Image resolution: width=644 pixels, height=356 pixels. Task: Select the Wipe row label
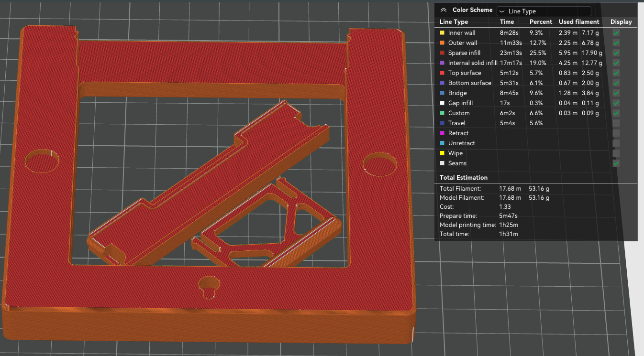[455, 153]
